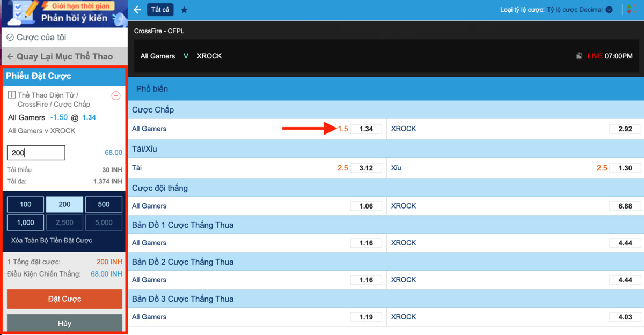Remove the bet with red minus icon
Screen dimensions: 644x335
pos(115,96)
